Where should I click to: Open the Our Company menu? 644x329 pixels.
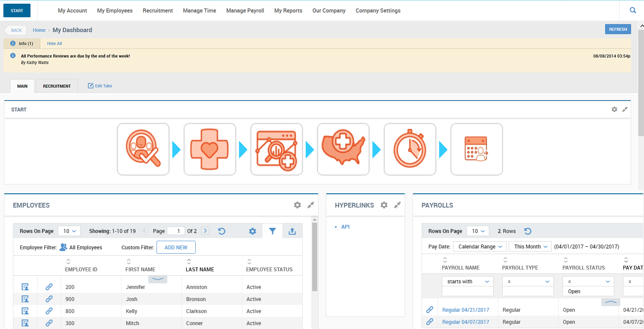329,10
